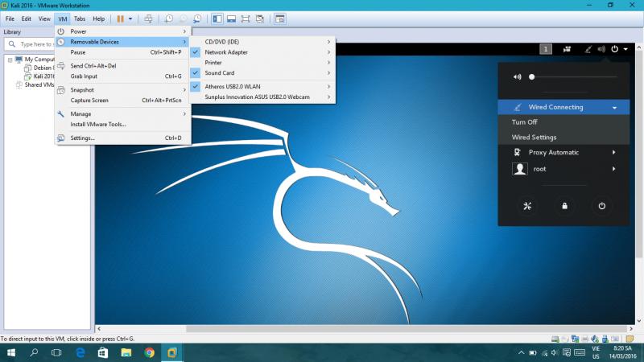
Task: Click the Kali top bar users icon
Action: pos(567,49)
